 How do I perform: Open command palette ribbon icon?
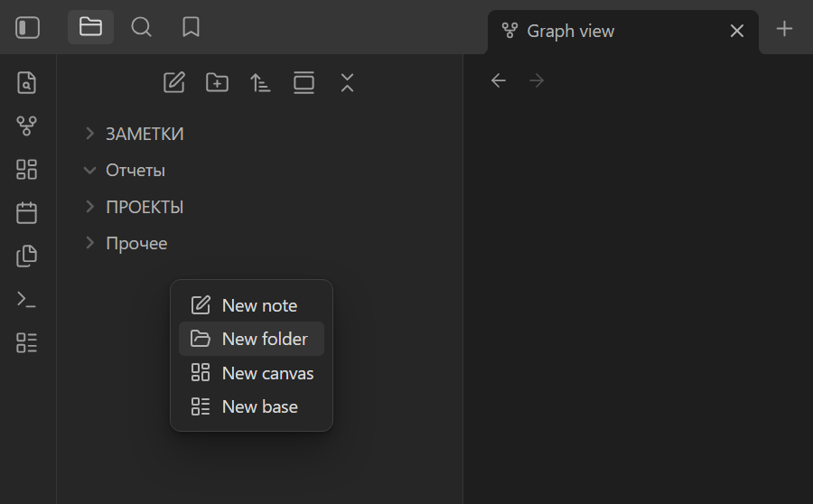[26, 299]
